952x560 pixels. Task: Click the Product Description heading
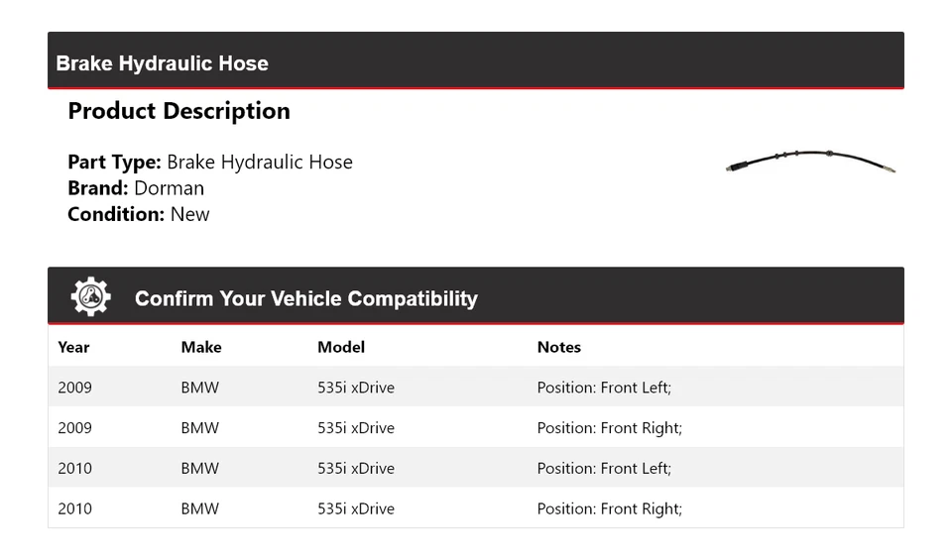[178, 111]
